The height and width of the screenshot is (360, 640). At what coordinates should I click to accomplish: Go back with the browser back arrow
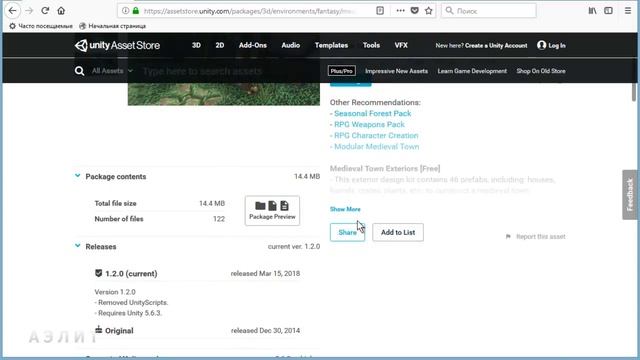click(13, 11)
